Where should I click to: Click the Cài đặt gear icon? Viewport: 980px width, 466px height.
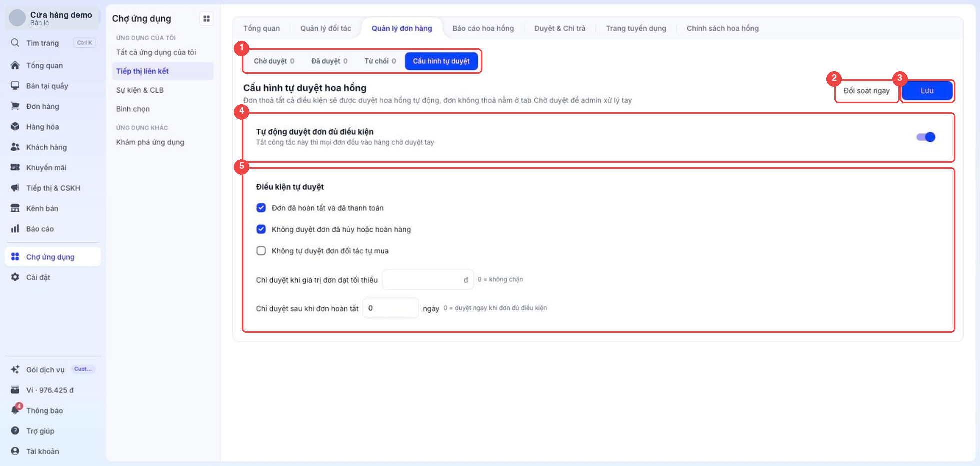15,277
